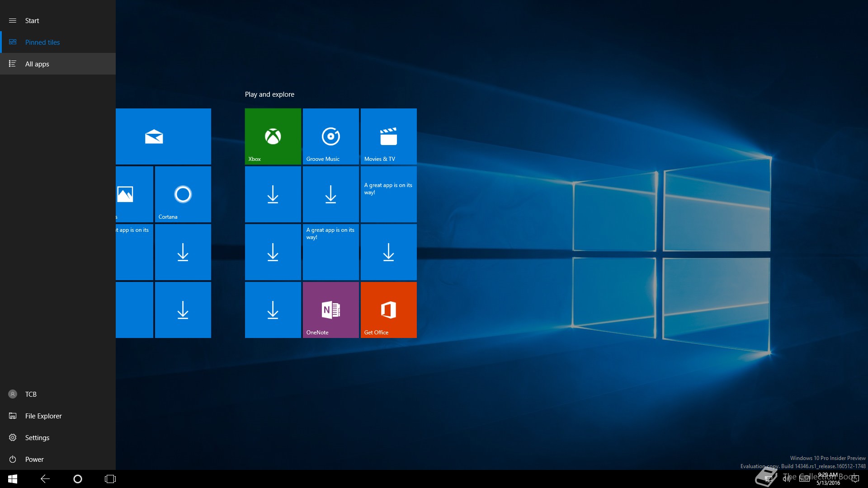Screen dimensions: 868x488
Task: Open the Action Center notification icon
Action: coord(855,479)
